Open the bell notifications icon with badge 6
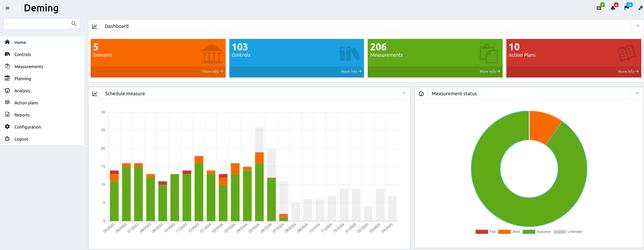644x250 pixels. [613, 8]
